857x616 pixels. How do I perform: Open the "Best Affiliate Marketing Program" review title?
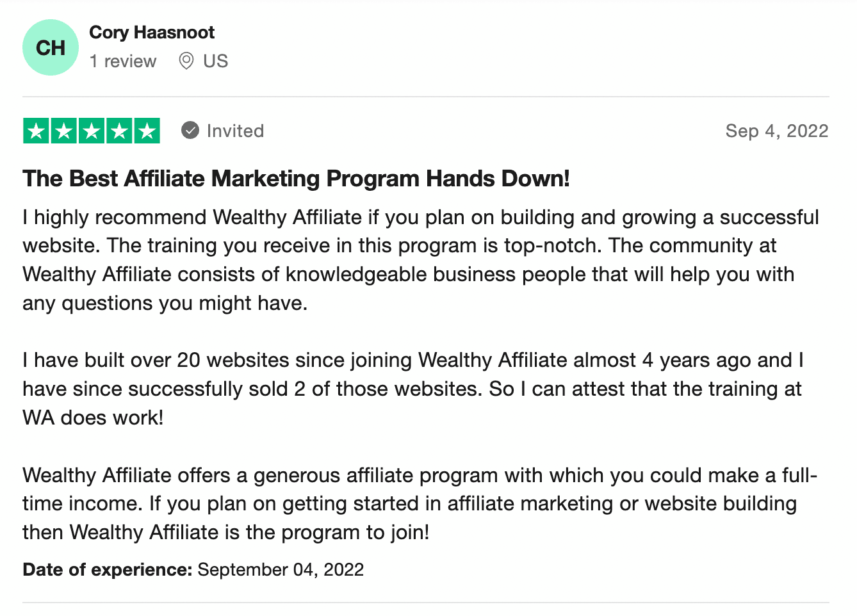(x=296, y=179)
